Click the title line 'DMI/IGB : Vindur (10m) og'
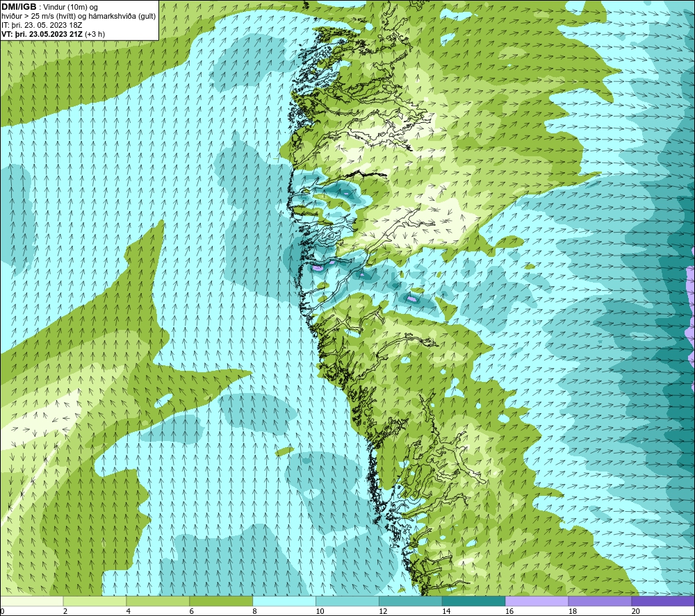This screenshot has height=616, width=695. point(49,7)
